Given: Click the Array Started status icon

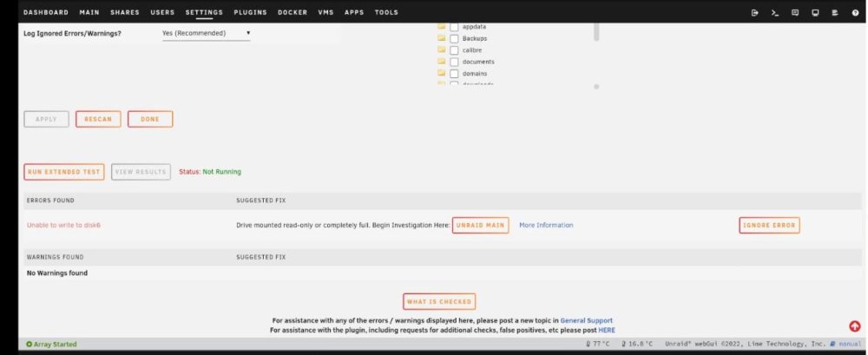Looking at the screenshot, I should tap(29, 345).
